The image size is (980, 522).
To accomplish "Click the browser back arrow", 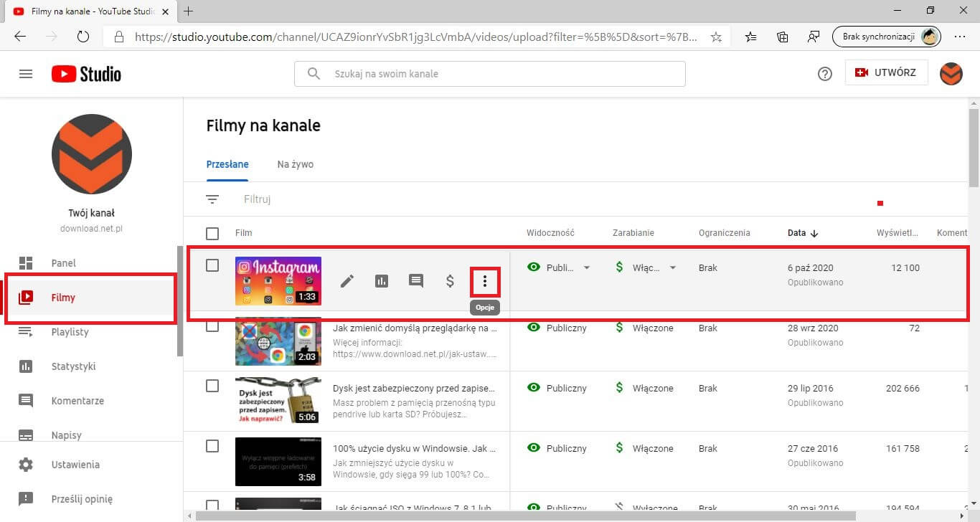I will [x=20, y=37].
